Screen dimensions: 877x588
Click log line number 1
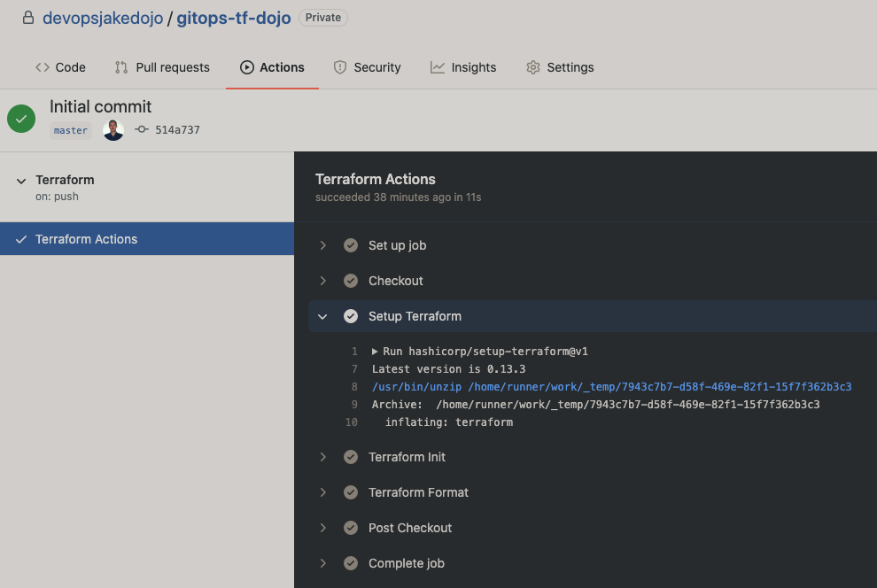[354, 352]
